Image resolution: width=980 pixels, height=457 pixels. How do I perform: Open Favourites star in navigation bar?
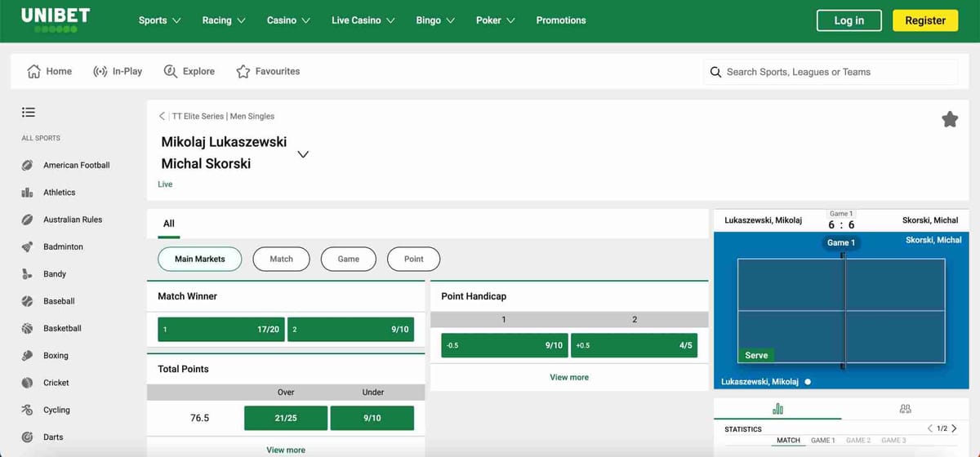click(243, 71)
